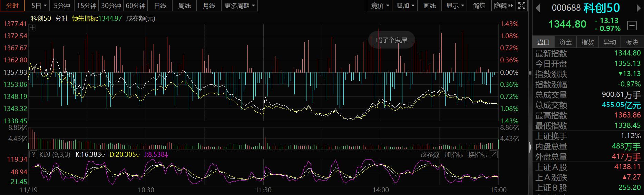644x195 pixels.
Task: Switch to the 日线 daily chart tab
Action: [x=160, y=6]
